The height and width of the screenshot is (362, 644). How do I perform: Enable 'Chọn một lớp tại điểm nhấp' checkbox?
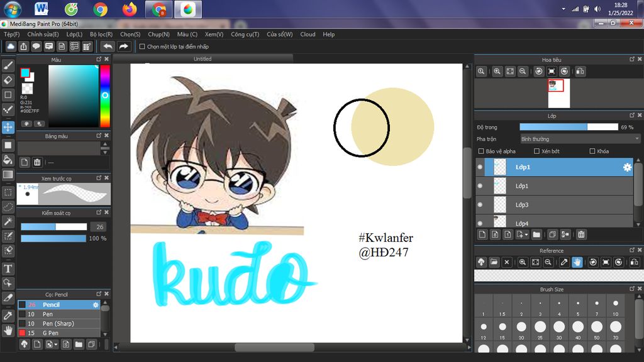142,47
